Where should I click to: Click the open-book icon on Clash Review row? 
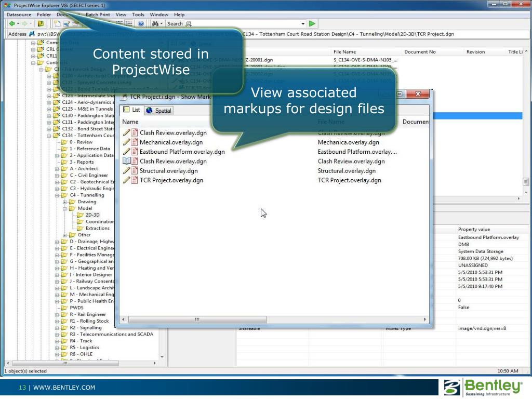point(126,161)
